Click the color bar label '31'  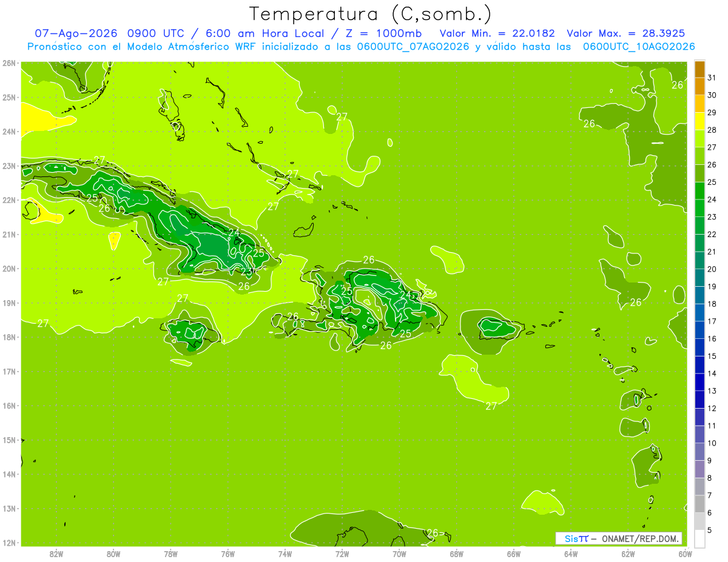(712, 78)
